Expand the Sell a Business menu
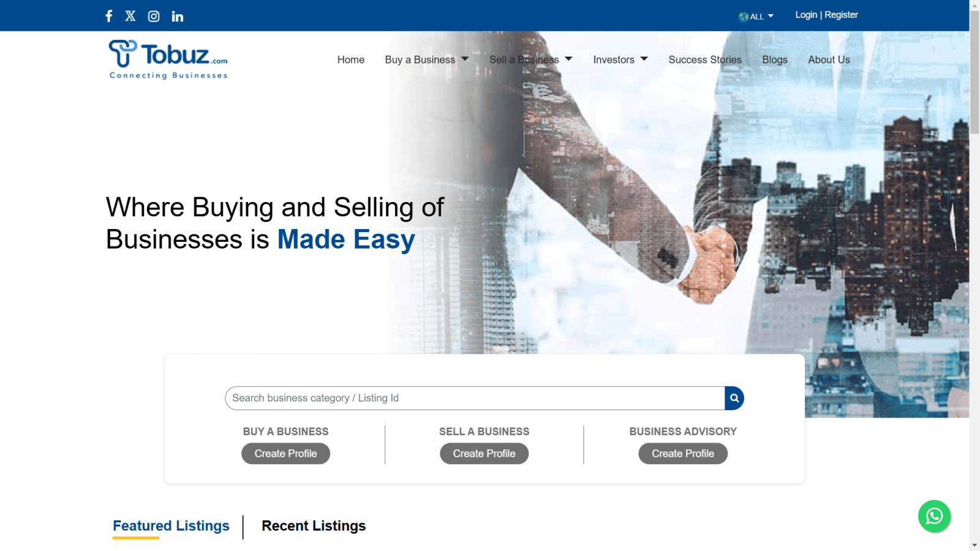The image size is (980, 551). click(530, 59)
